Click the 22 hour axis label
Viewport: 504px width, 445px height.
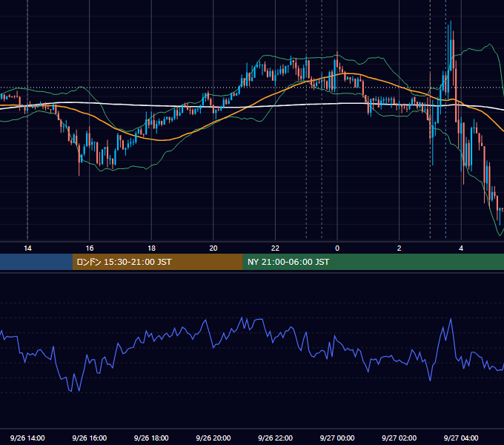(275, 248)
